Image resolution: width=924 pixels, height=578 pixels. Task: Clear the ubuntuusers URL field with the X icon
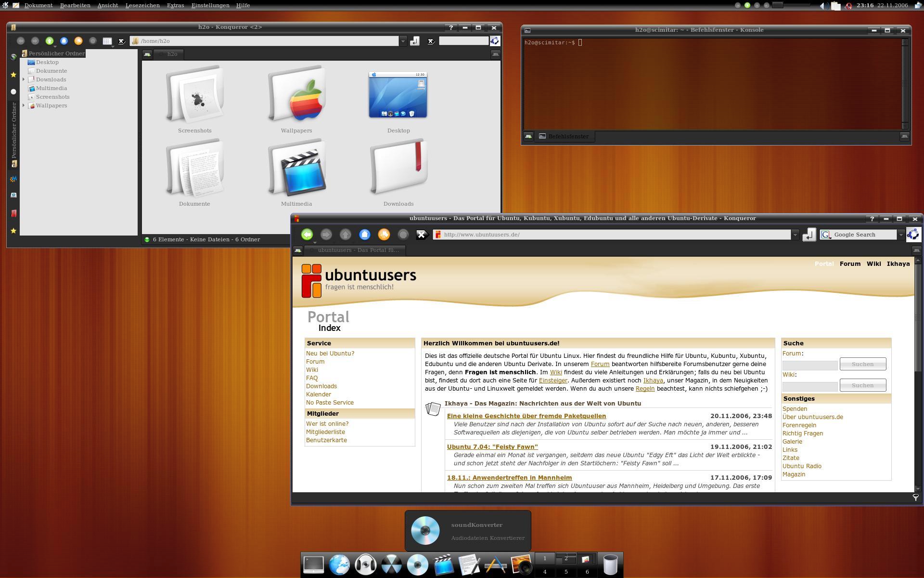(422, 235)
